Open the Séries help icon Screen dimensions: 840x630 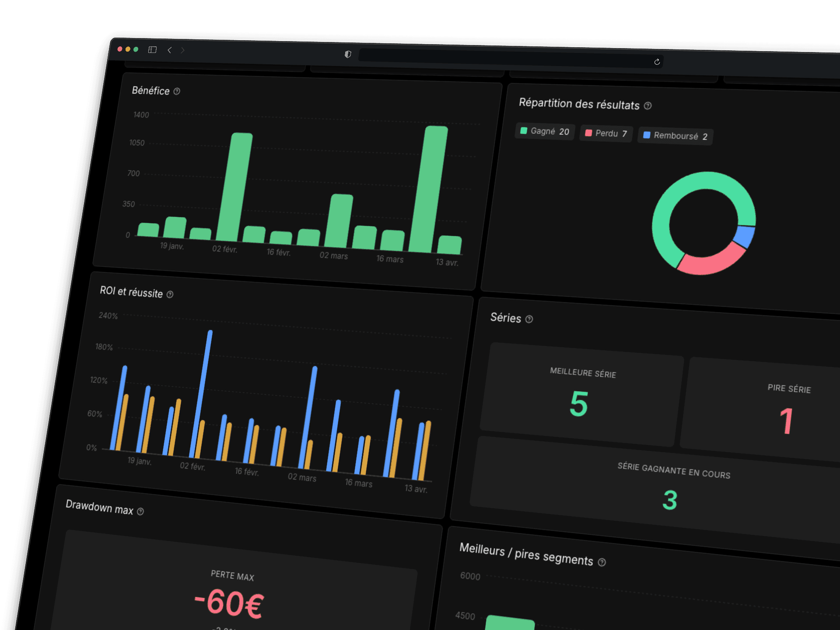529,319
